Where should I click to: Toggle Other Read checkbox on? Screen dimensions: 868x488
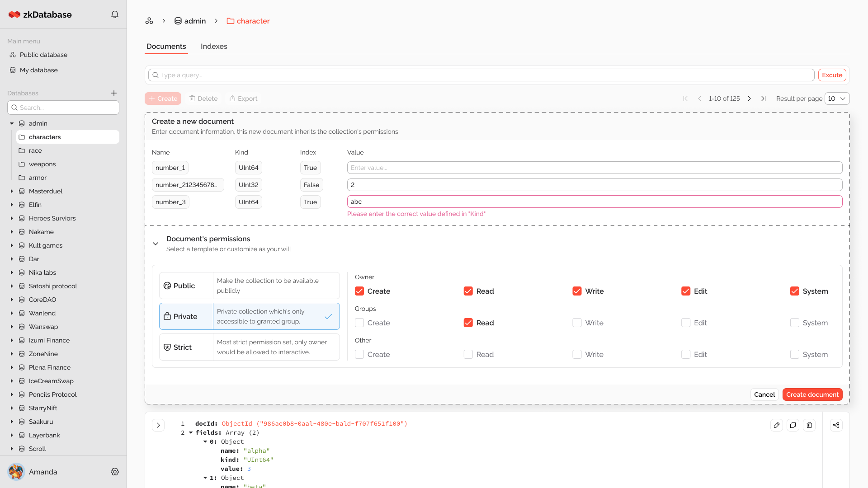468,355
